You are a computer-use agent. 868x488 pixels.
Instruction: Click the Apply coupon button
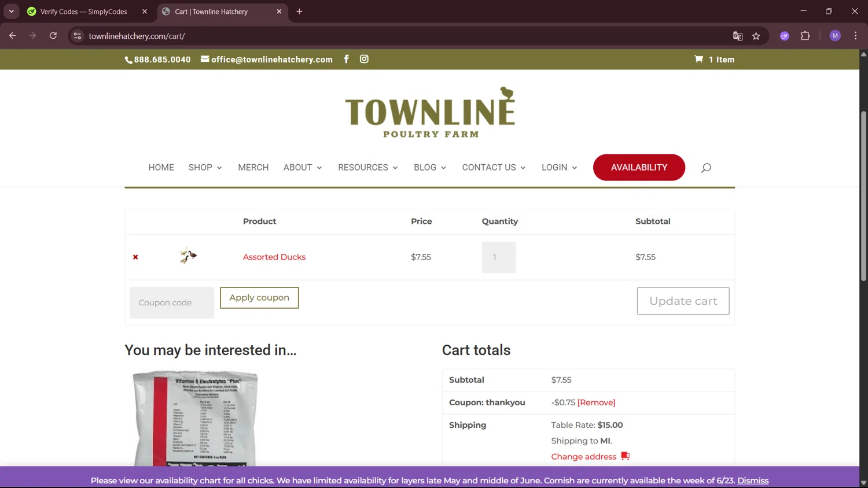[259, 298]
